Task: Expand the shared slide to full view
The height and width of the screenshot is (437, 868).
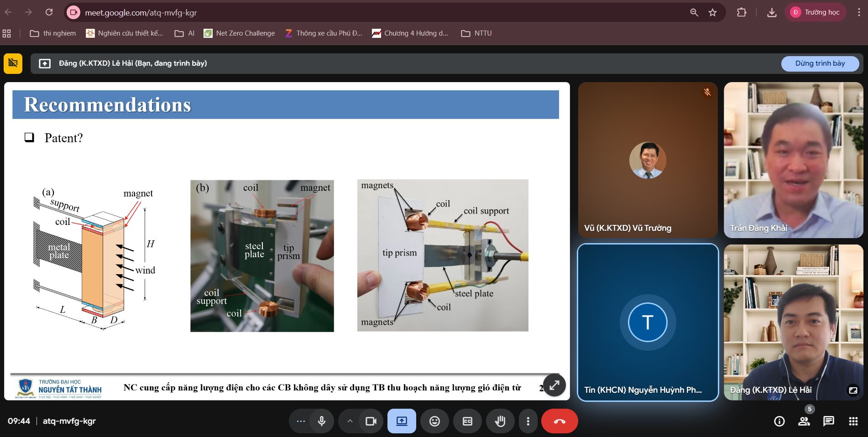Action: [x=554, y=385]
